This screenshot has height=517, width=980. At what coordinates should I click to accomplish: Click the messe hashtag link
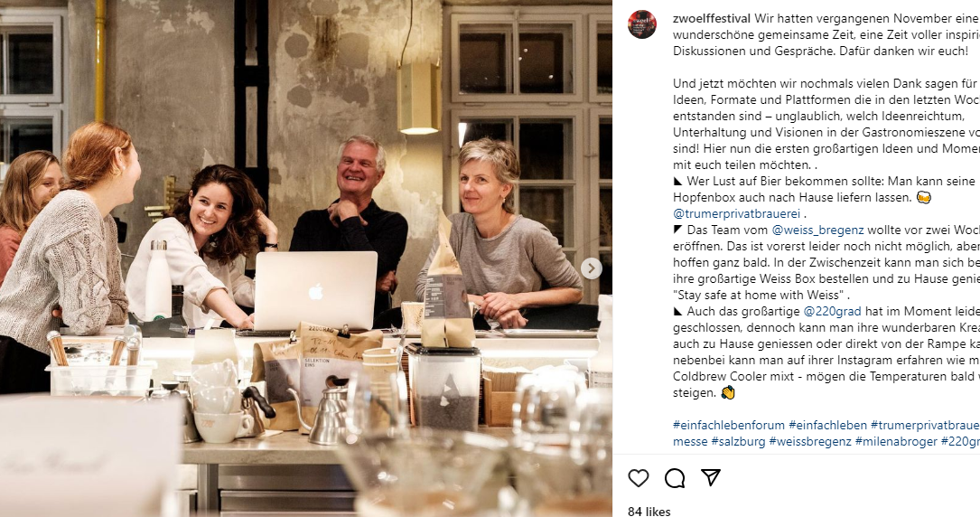pyautogui.click(x=690, y=441)
